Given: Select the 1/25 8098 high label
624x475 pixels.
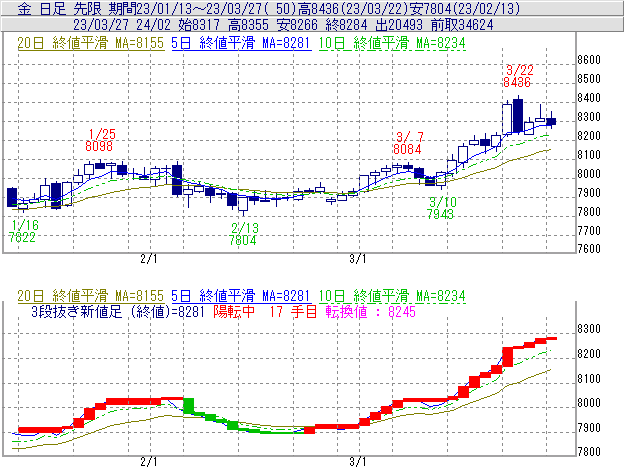Looking at the screenshot, I should (x=100, y=140).
